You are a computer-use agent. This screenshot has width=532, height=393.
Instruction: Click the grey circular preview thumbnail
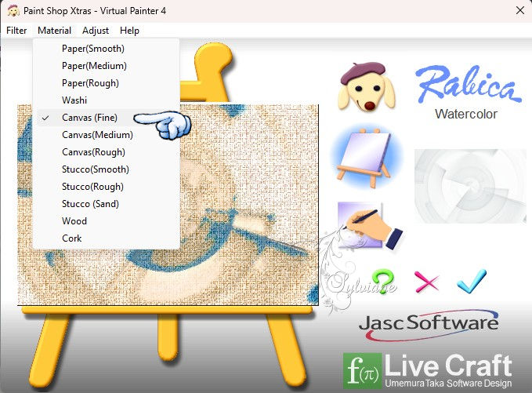pyautogui.click(x=470, y=186)
